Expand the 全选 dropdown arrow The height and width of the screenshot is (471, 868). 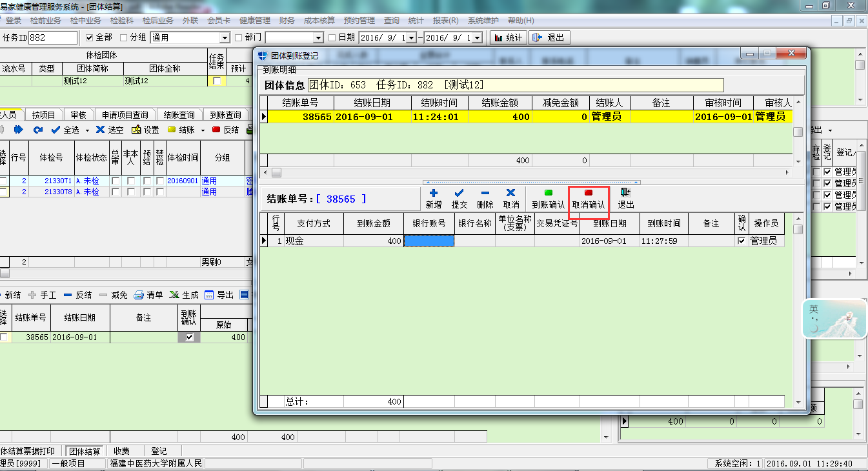[x=86, y=130]
